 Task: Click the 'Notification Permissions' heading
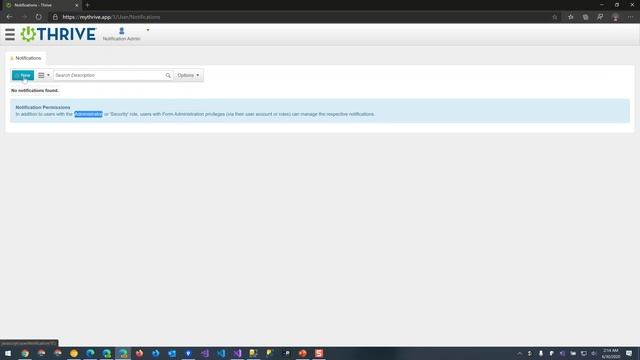43,107
